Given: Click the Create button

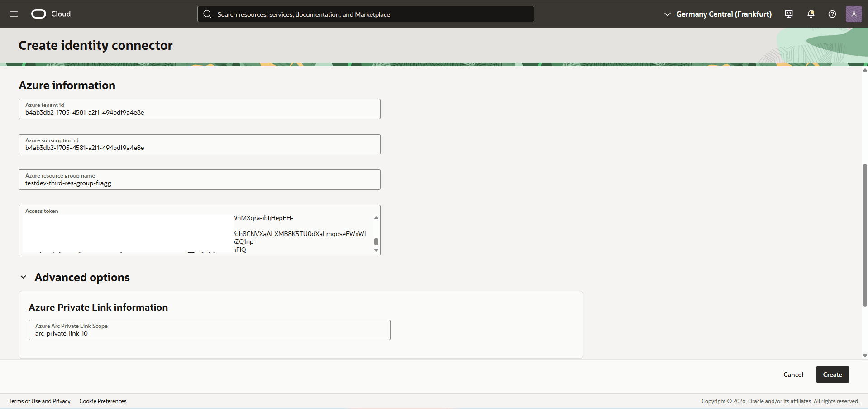Looking at the screenshot, I should pos(832,375).
